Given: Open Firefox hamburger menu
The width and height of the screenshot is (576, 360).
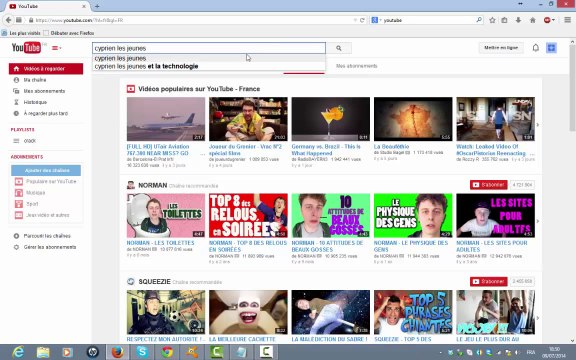Looking at the screenshot, I should (568, 20).
